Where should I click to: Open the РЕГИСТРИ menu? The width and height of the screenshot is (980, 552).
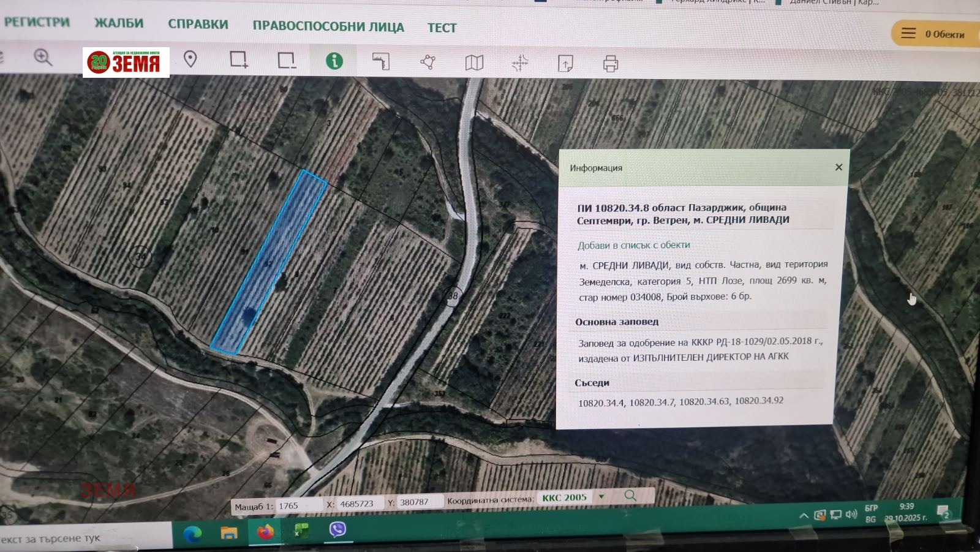click(37, 22)
